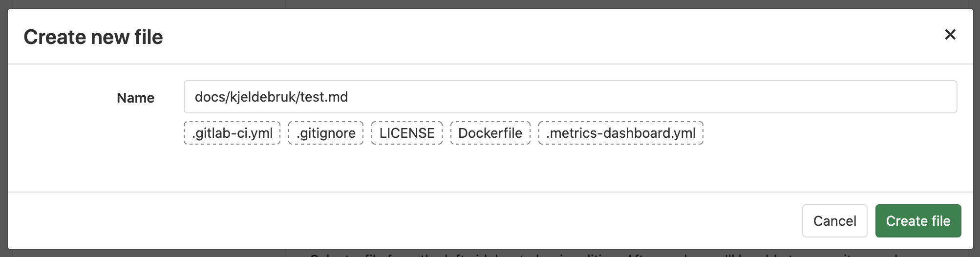This screenshot has width=980, height=257.
Task: Click blank area of the dialog header
Action: point(537,37)
